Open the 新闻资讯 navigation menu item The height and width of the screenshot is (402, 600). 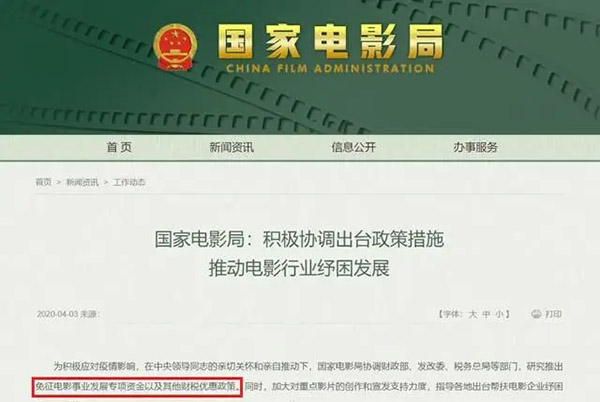(232, 147)
